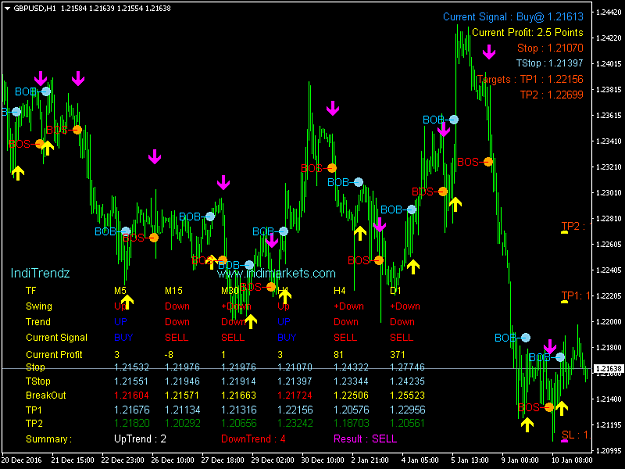This screenshot has height=469, width=625.
Task: Open the www.indimarkets.com link text
Action: coord(276,273)
